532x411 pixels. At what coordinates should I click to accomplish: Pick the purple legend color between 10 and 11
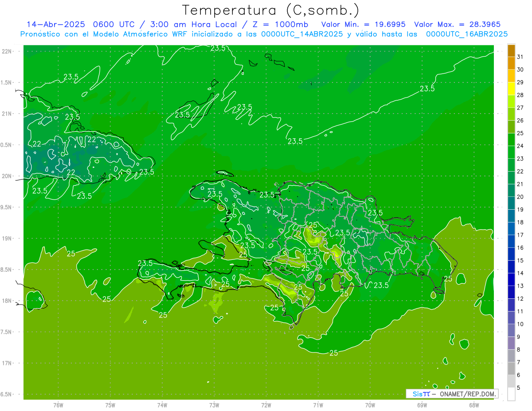pyautogui.click(x=511, y=318)
